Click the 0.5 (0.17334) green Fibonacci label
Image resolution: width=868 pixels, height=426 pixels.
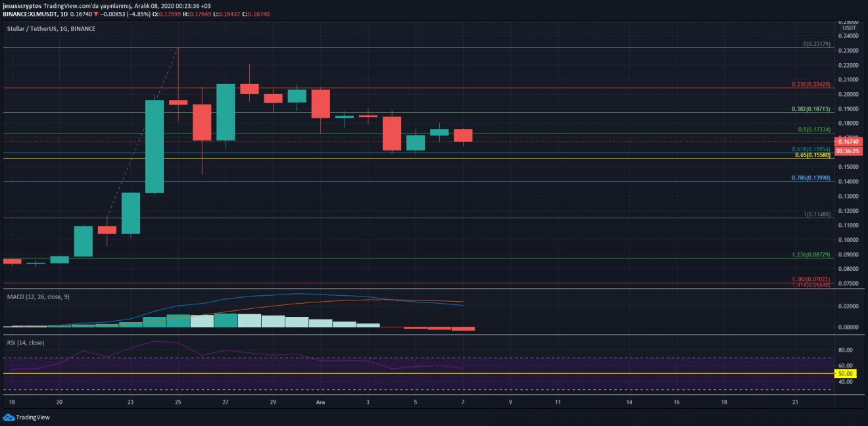click(814, 130)
